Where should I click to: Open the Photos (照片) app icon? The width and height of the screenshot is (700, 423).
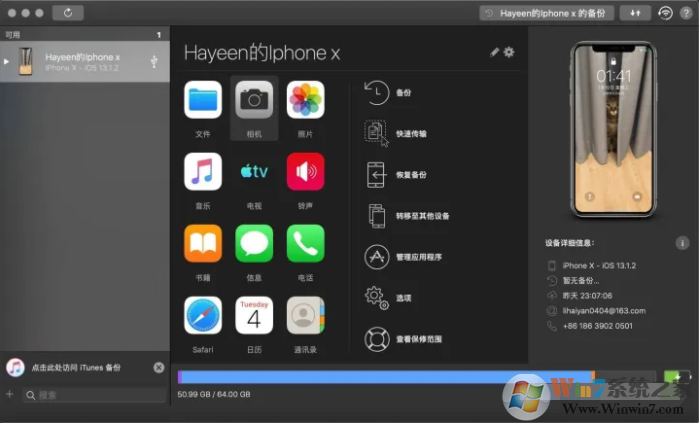pos(305,100)
